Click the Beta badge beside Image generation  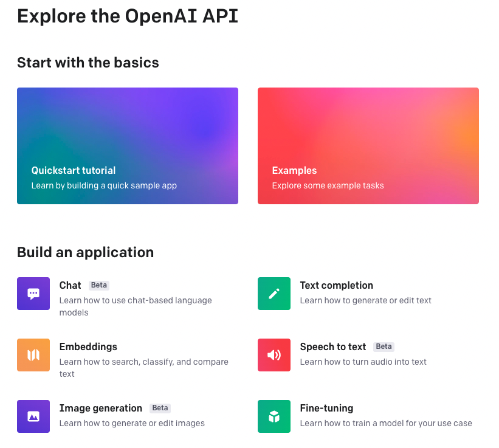click(x=160, y=408)
